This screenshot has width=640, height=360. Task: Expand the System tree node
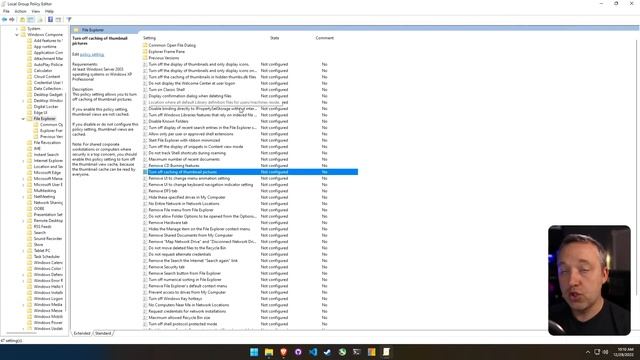tap(17, 29)
